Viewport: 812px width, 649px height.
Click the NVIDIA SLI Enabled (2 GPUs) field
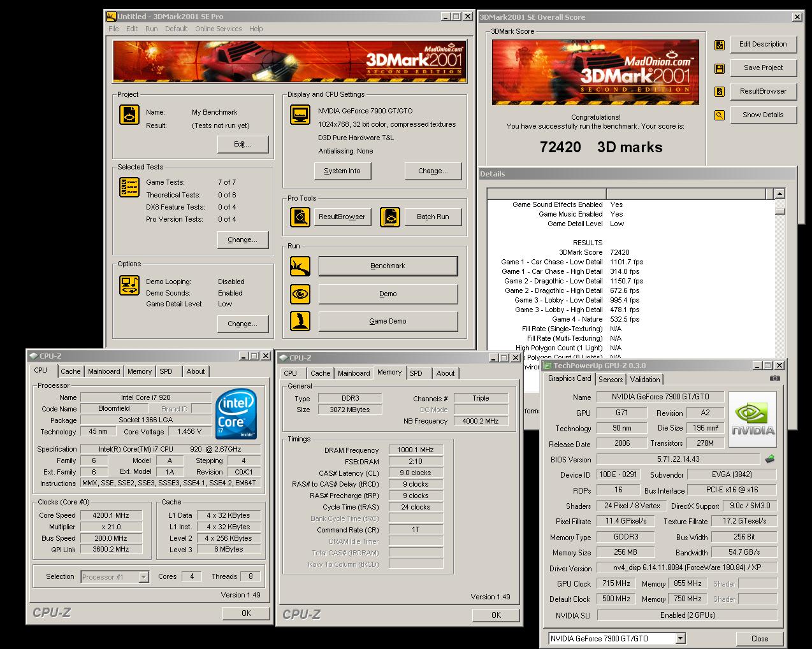tap(687, 615)
